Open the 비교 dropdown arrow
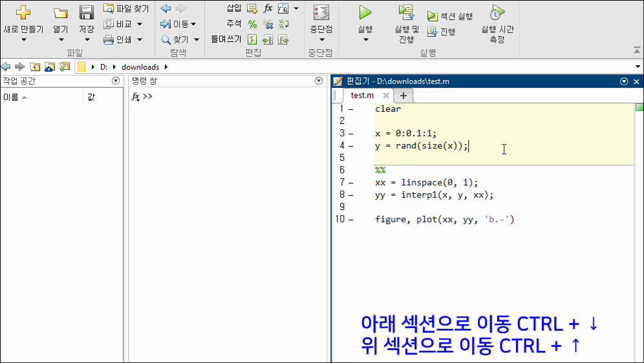Image resolution: width=644 pixels, height=363 pixels. pyautogui.click(x=140, y=24)
